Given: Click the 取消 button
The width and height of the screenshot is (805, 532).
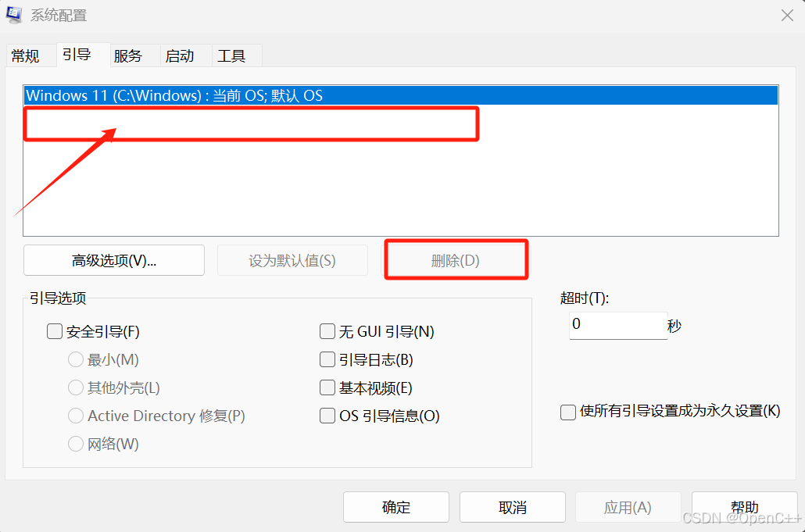Looking at the screenshot, I should tap(513, 507).
